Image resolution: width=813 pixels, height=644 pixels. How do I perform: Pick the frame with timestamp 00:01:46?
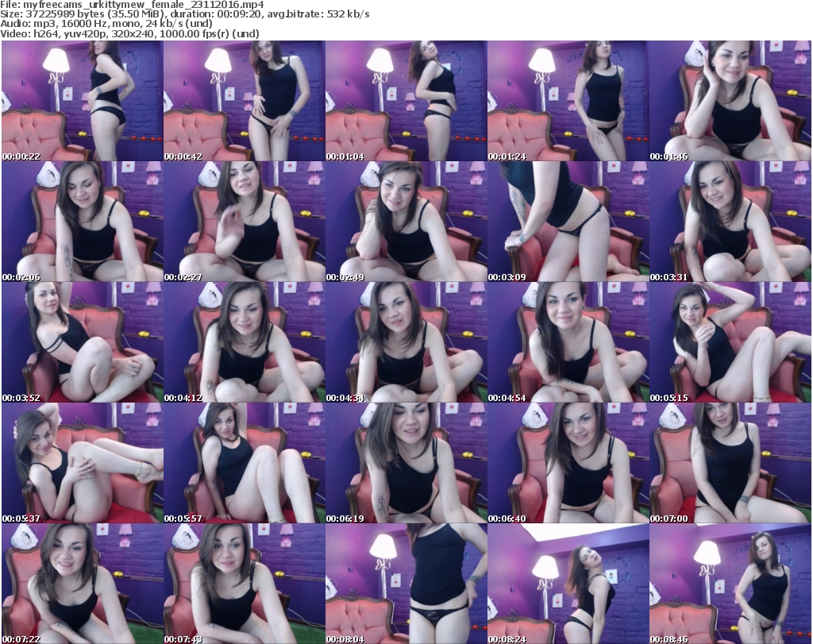click(x=730, y=101)
